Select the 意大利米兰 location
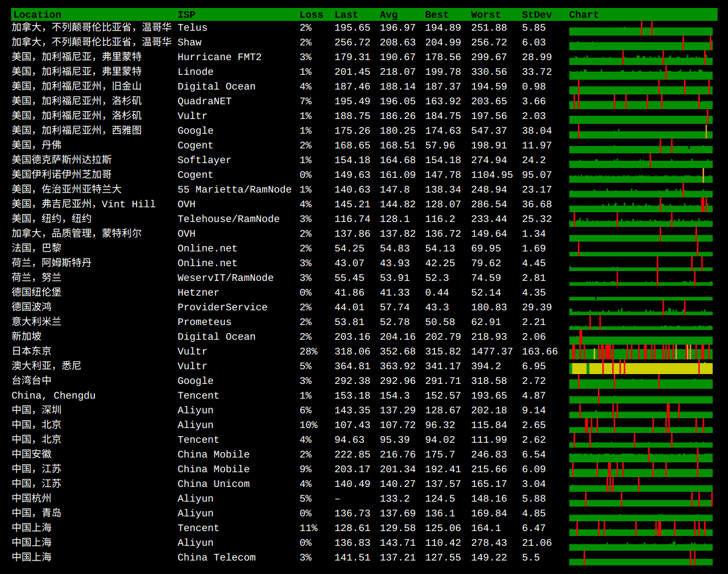 click(36, 321)
